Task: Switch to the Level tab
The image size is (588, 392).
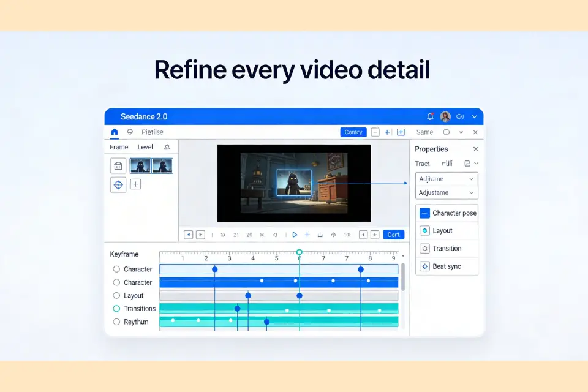Action: (x=145, y=147)
